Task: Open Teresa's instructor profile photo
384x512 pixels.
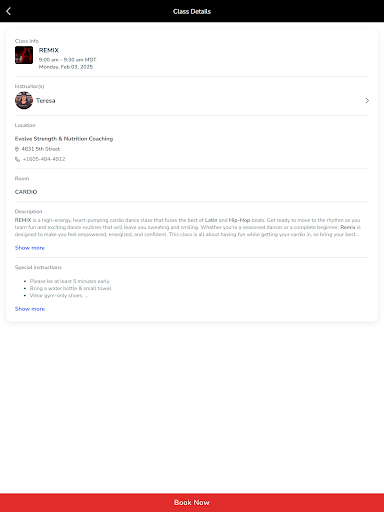Action: pos(24,100)
